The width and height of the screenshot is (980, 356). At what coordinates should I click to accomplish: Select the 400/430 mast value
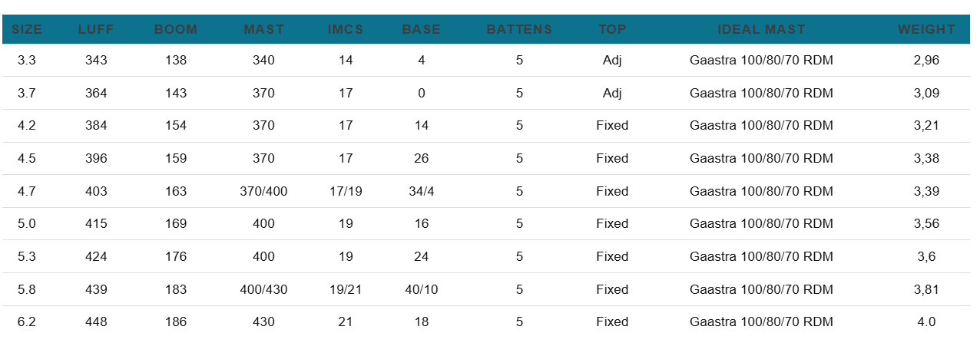click(x=263, y=289)
